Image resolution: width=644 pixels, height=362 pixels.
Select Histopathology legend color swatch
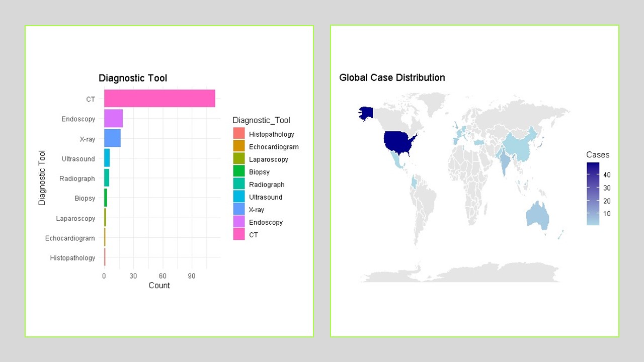pos(239,134)
